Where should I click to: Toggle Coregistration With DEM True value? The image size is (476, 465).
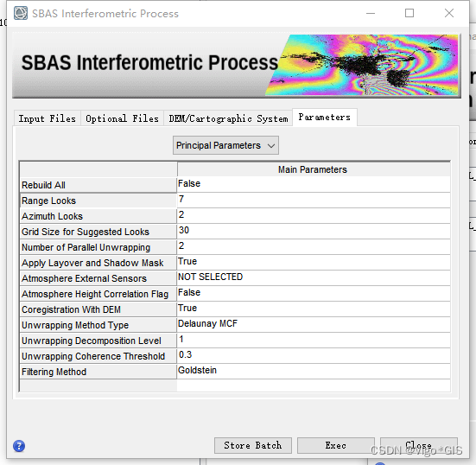314,309
